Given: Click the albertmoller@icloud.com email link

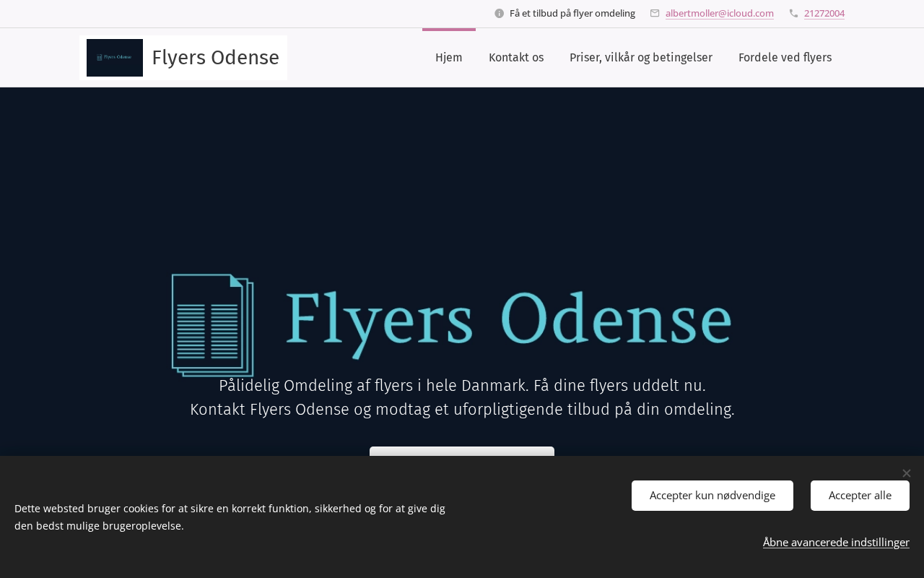Looking at the screenshot, I should pos(719,14).
